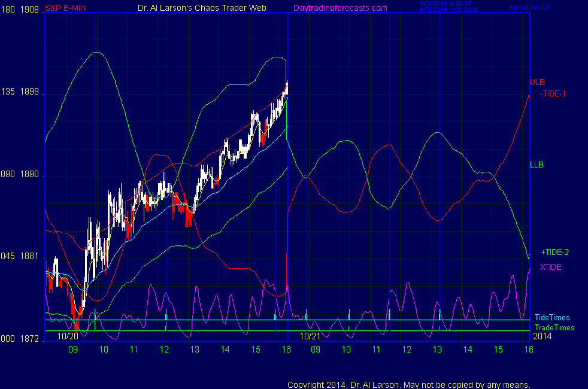The image size is (588, 389).
Task: Click the red 'ULB' legend label
Action: pyautogui.click(x=537, y=82)
